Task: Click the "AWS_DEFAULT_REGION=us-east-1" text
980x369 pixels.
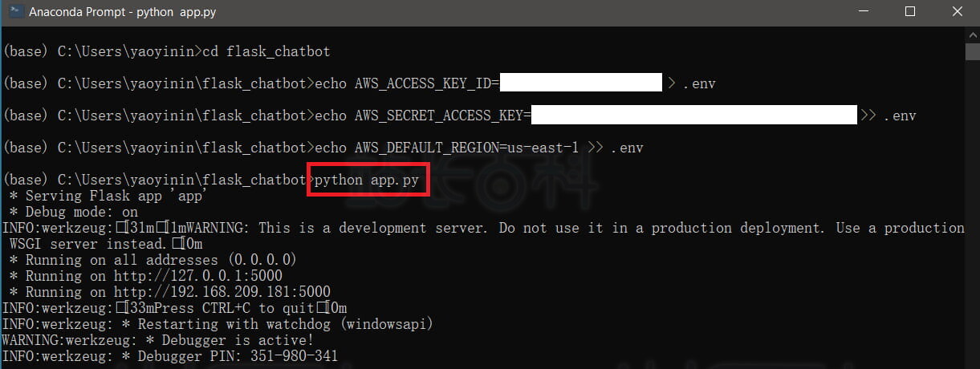Action: 467,148
